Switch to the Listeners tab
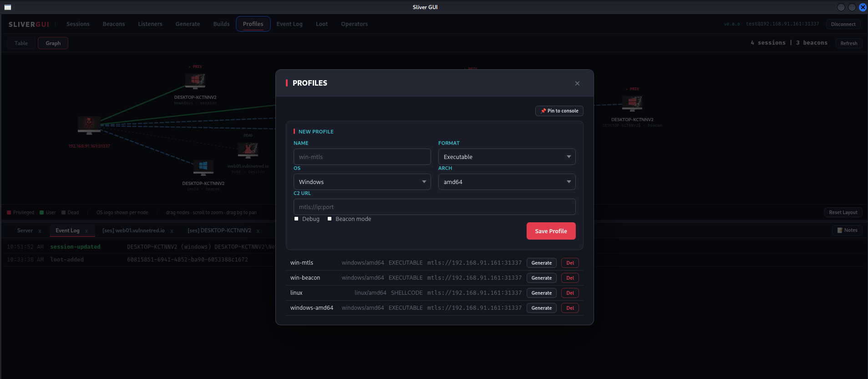Viewport: 868px width, 379px height. pos(150,24)
